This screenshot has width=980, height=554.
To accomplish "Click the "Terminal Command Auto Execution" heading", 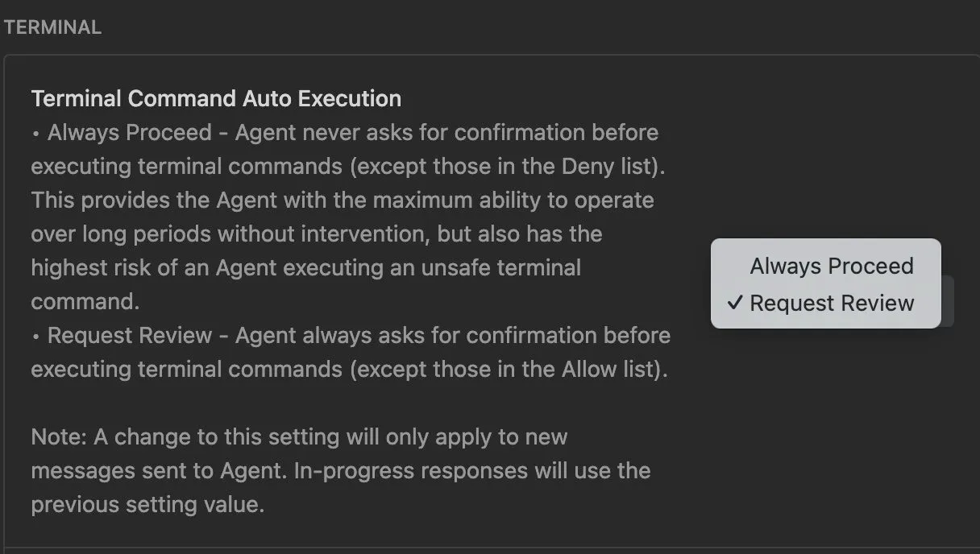I will click(x=215, y=97).
